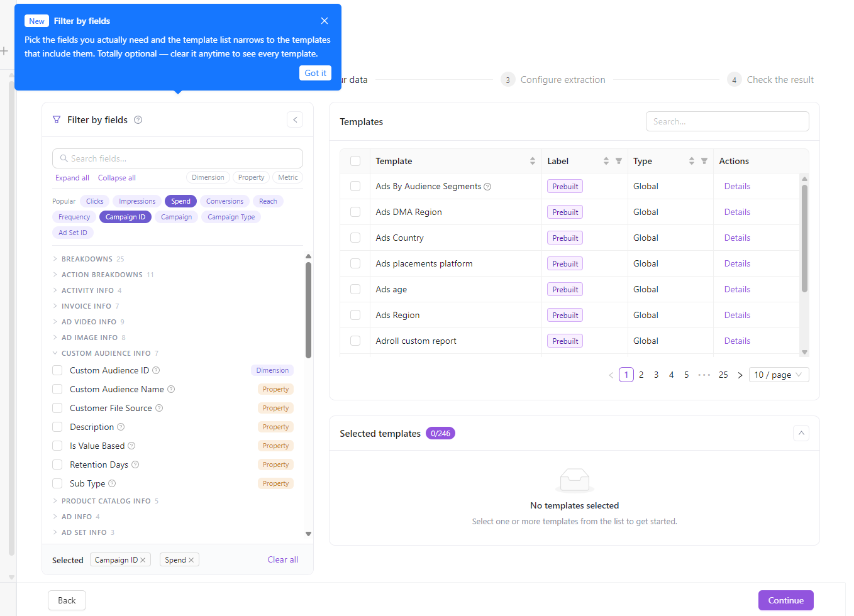Viewport: 854px width, 616px height.
Task: Check the Customer File Source field
Action: 57,408
